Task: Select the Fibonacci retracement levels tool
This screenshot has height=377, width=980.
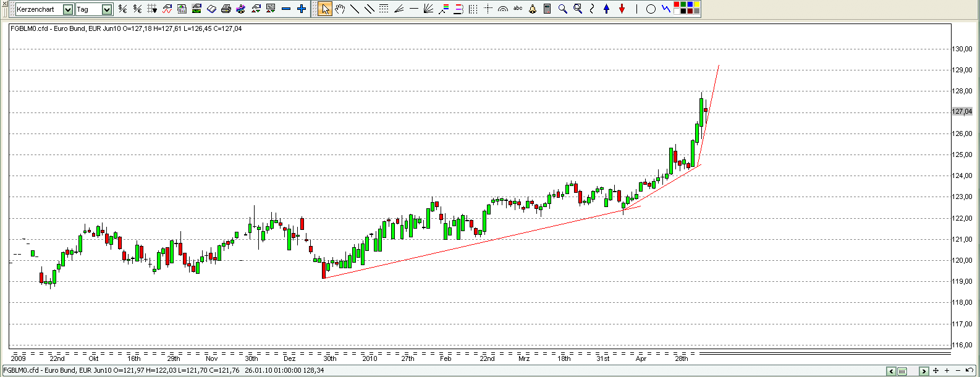Action: click(458, 9)
